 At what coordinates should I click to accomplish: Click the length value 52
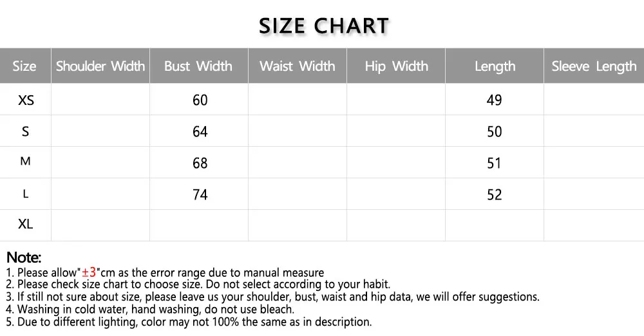[x=495, y=194]
